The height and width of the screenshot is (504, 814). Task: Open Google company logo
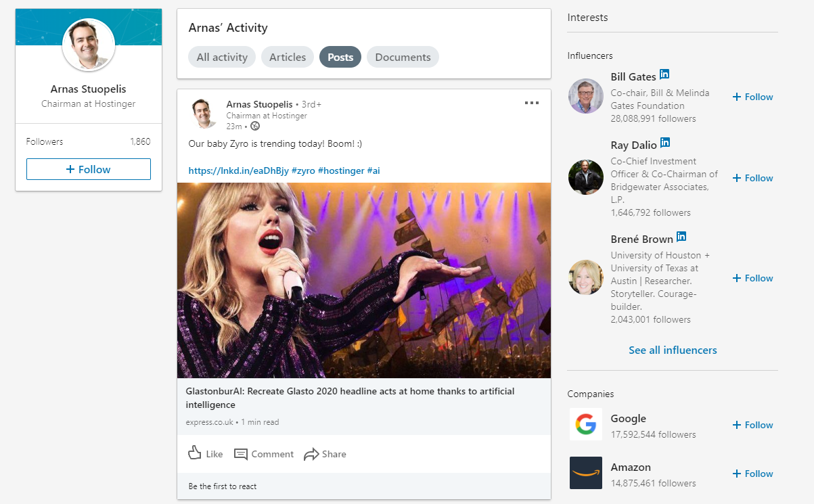click(586, 425)
